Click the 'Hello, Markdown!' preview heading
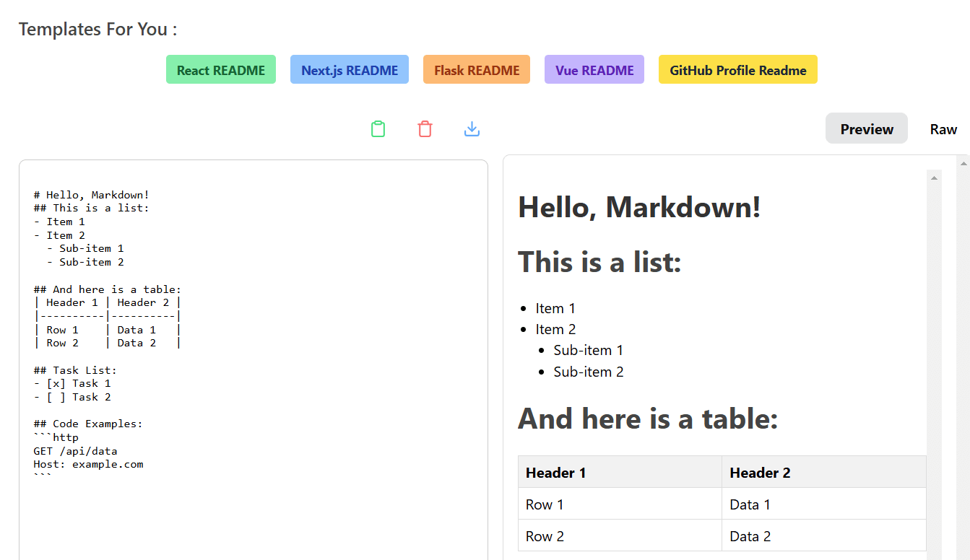 [x=639, y=208]
